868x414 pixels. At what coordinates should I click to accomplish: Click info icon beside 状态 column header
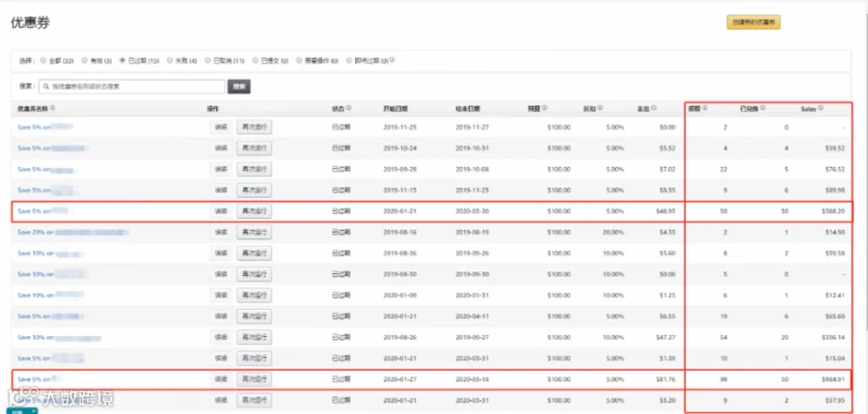pos(349,109)
